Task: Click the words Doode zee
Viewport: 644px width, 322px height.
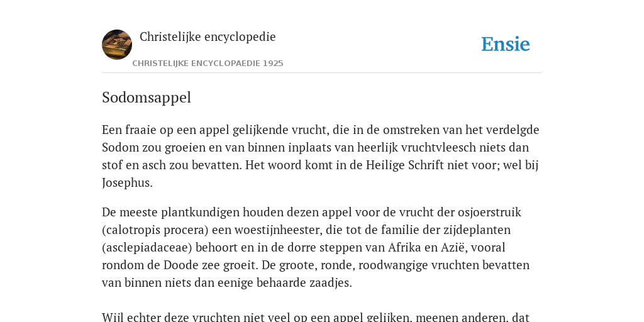Action: [x=186, y=265]
